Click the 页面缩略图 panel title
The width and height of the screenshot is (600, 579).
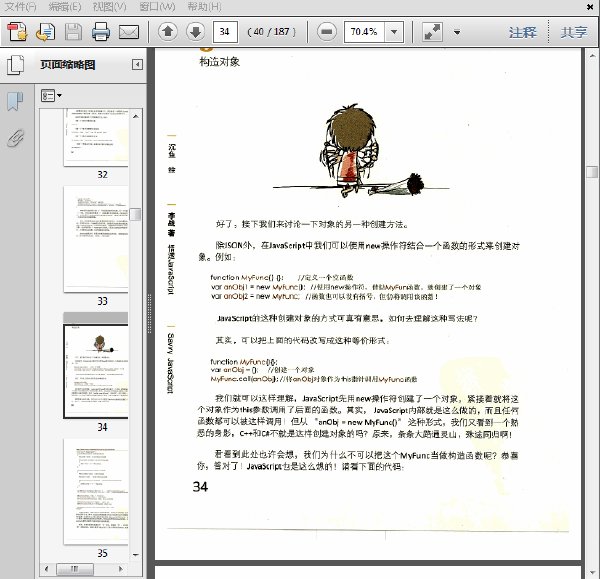point(68,65)
